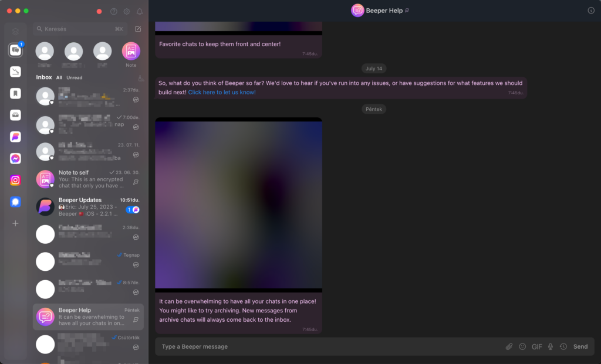Switch to the Unread inbox tab
This screenshot has width=601, height=364.
[x=75, y=78]
